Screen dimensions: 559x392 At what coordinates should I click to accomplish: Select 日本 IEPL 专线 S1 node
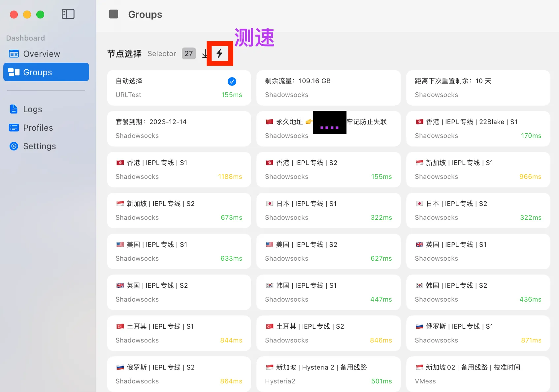point(328,211)
